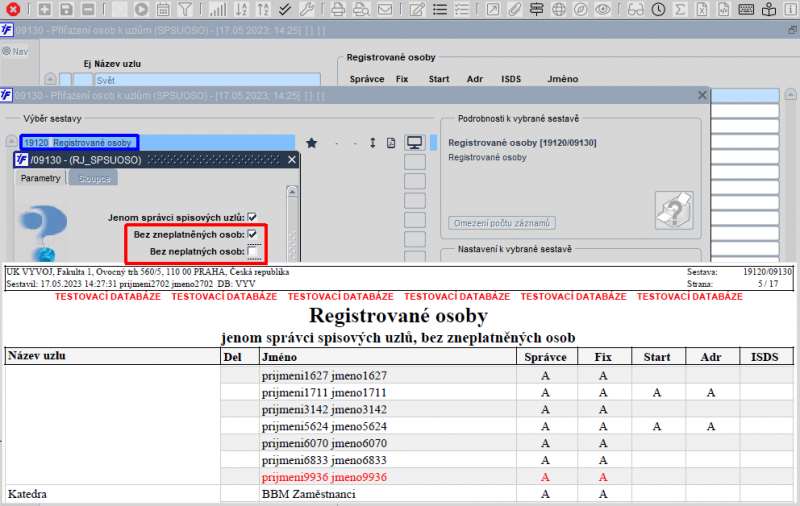Click the XML code file icon
This screenshot has height=506, width=800.
(x=723, y=9)
